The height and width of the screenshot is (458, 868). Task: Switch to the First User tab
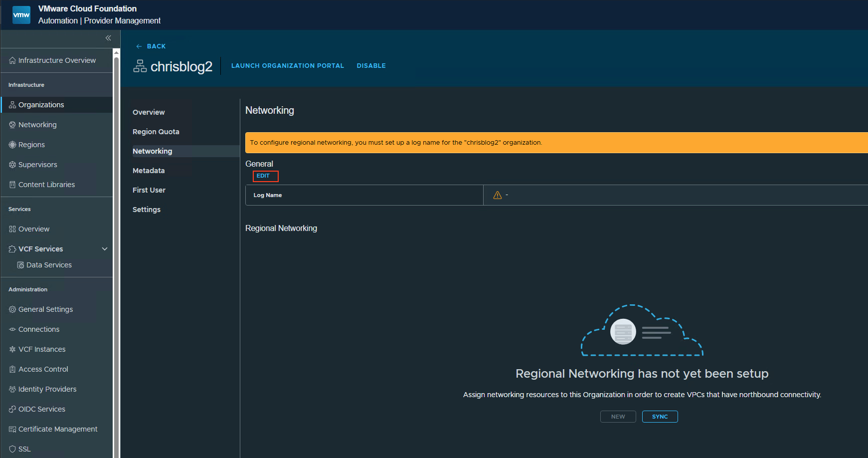[149, 190]
